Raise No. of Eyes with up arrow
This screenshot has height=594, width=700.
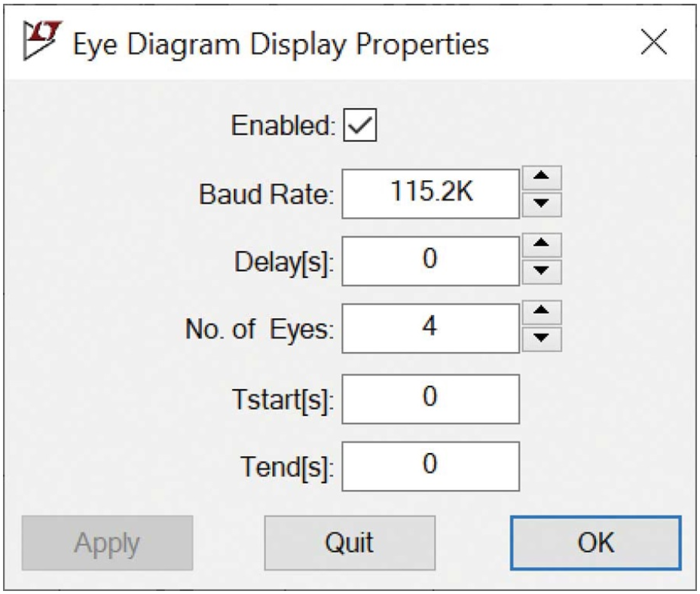(542, 312)
